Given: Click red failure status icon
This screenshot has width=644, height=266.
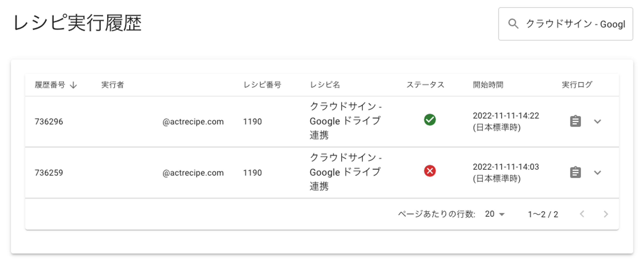Looking at the screenshot, I should tap(430, 171).
